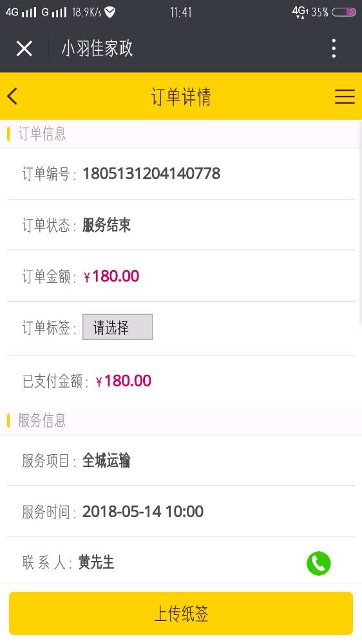Tap contact name 黄先生

coord(96,562)
